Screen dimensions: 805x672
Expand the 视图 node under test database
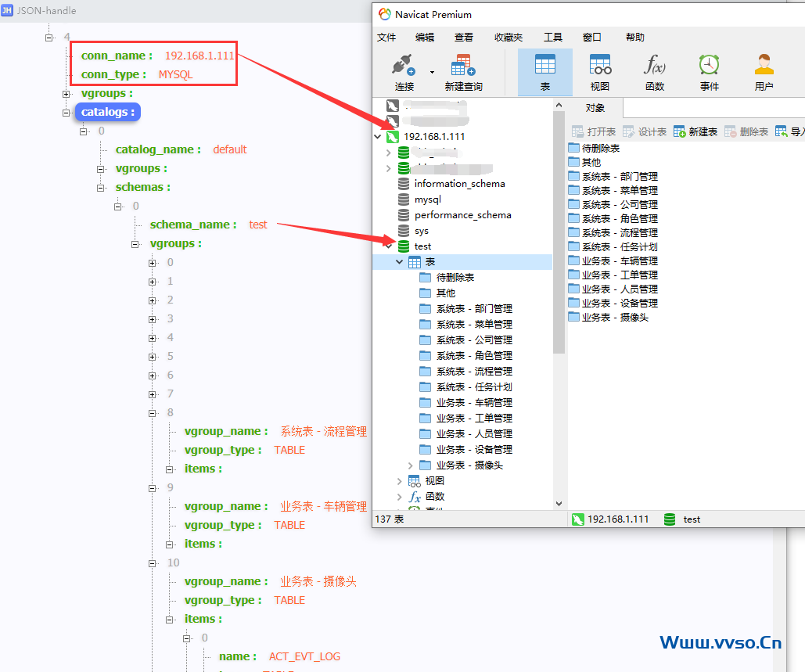[401, 481]
